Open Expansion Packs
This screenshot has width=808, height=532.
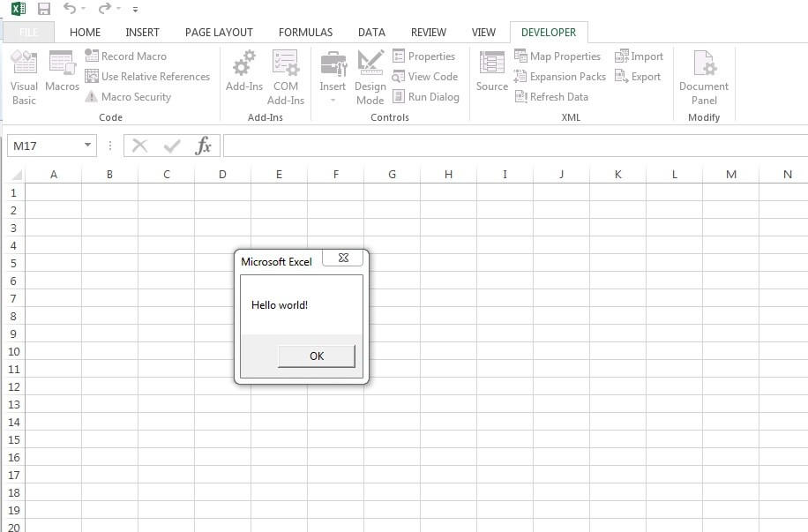click(x=559, y=76)
